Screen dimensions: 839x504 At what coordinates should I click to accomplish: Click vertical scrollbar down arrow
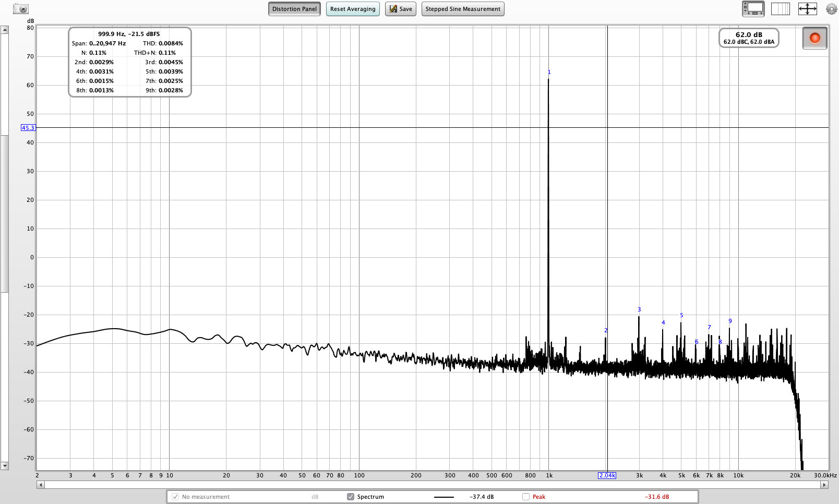[5, 465]
